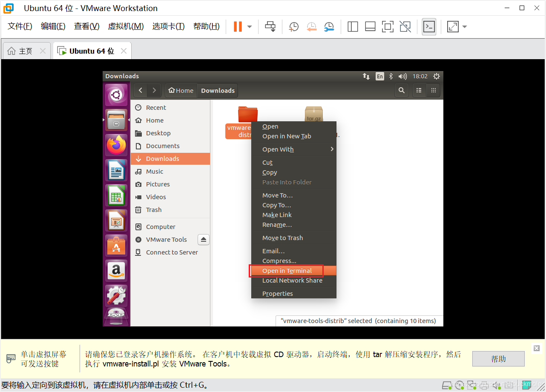Image resolution: width=546 pixels, height=392 pixels.
Task: Click Send Ctrl+Alt+Del toolbar icon
Action: (x=270, y=26)
